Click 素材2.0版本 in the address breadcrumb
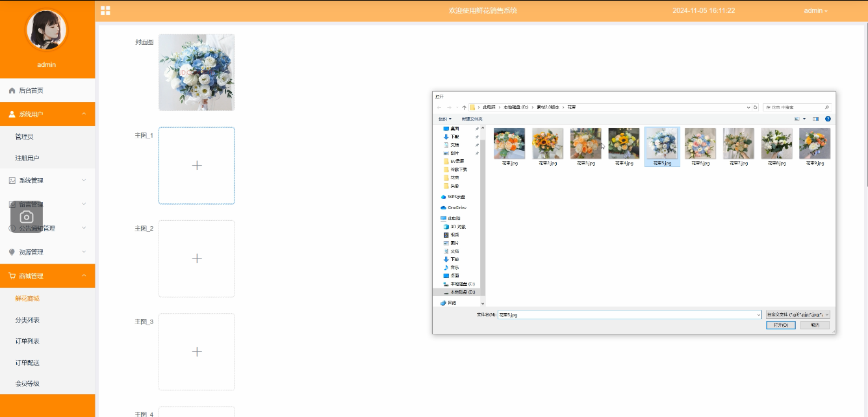The height and width of the screenshot is (417, 868). tap(549, 107)
